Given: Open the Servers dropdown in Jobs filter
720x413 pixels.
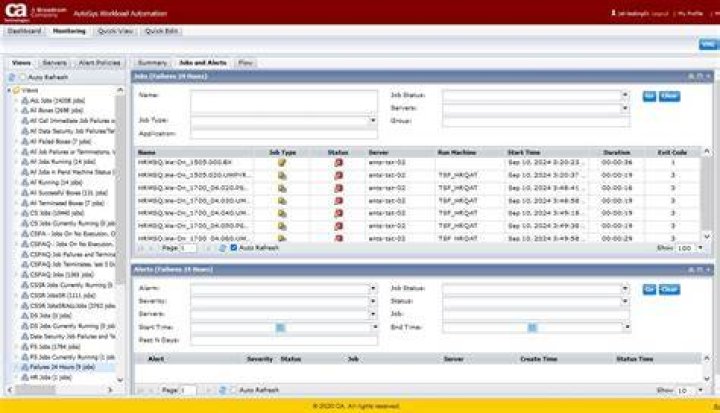Looking at the screenshot, I should pos(625,108).
